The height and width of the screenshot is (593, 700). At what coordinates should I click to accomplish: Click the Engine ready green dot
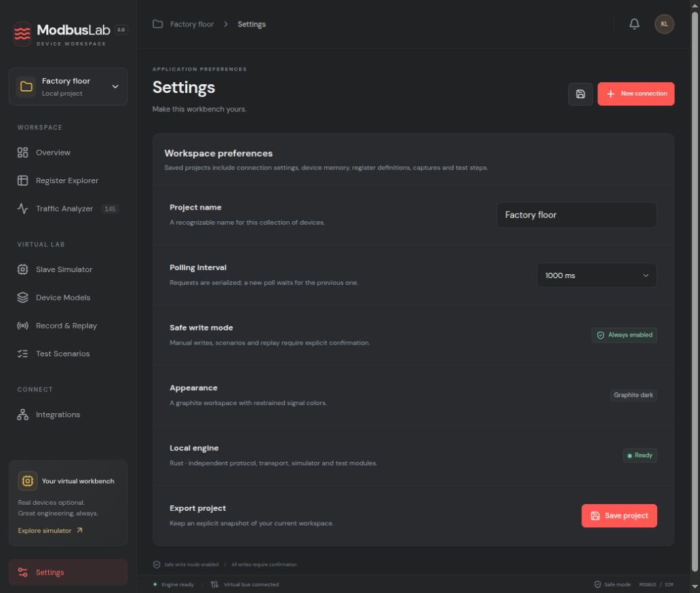coord(155,584)
